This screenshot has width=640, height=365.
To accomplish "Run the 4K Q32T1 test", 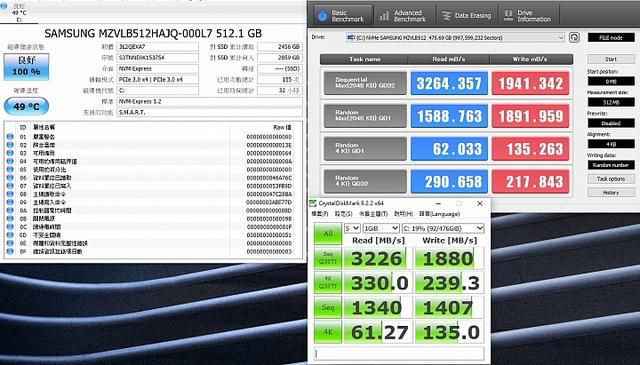I will coord(328,283).
